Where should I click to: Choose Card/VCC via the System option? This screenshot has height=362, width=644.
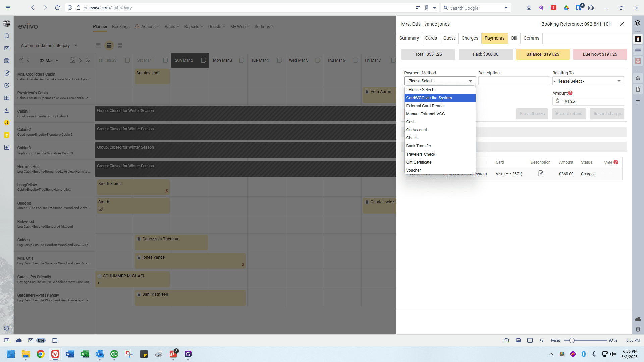tap(440, 98)
